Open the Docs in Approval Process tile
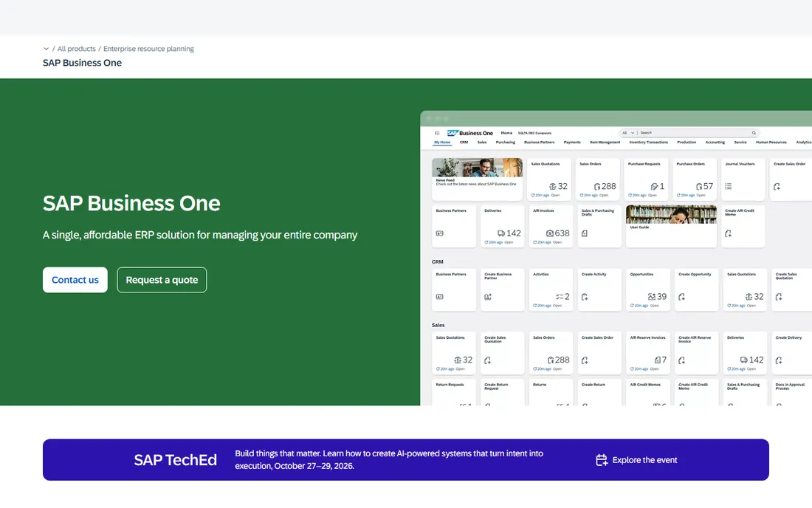The width and height of the screenshot is (812, 508). [x=792, y=393]
